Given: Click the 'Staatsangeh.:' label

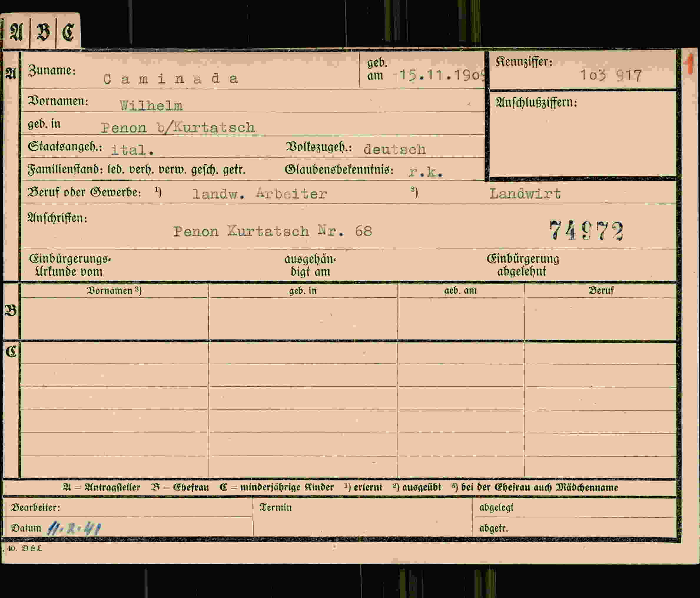Looking at the screenshot, I should (65, 147).
